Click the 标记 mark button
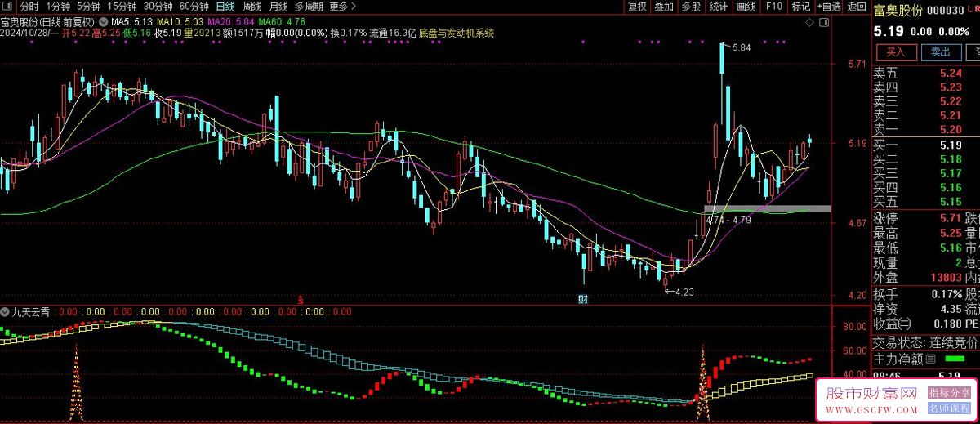This screenshot has width=980, height=424. click(800, 7)
